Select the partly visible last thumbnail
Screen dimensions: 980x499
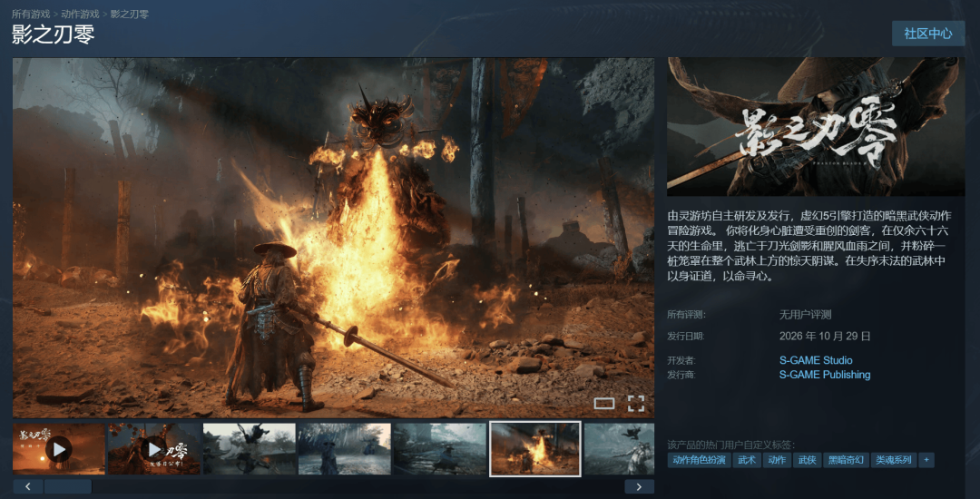(619, 449)
